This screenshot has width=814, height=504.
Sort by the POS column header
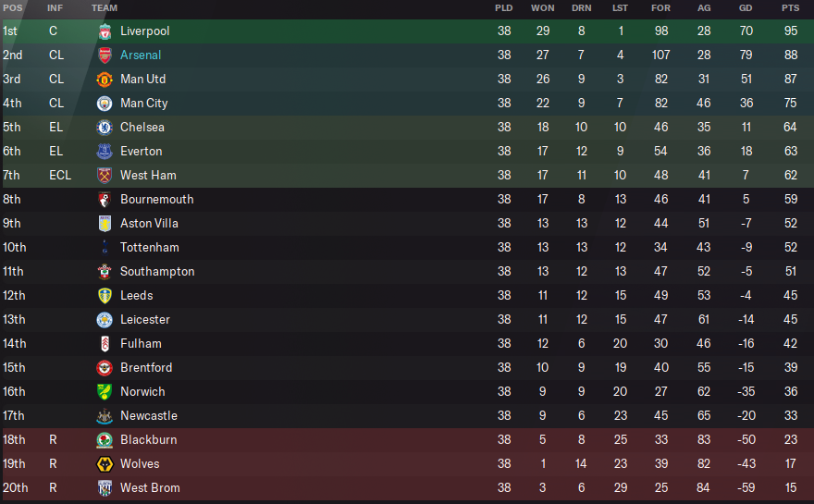(12, 8)
